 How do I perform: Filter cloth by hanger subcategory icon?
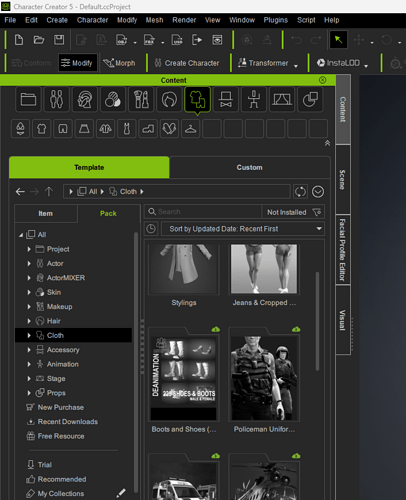pyautogui.click(x=190, y=128)
